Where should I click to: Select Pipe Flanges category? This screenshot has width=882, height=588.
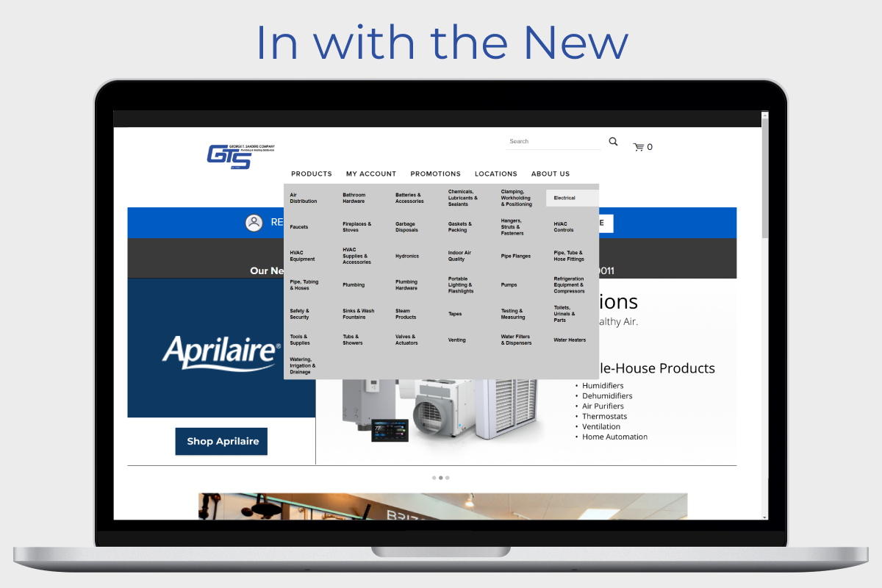pyautogui.click(x=516, y=256)
